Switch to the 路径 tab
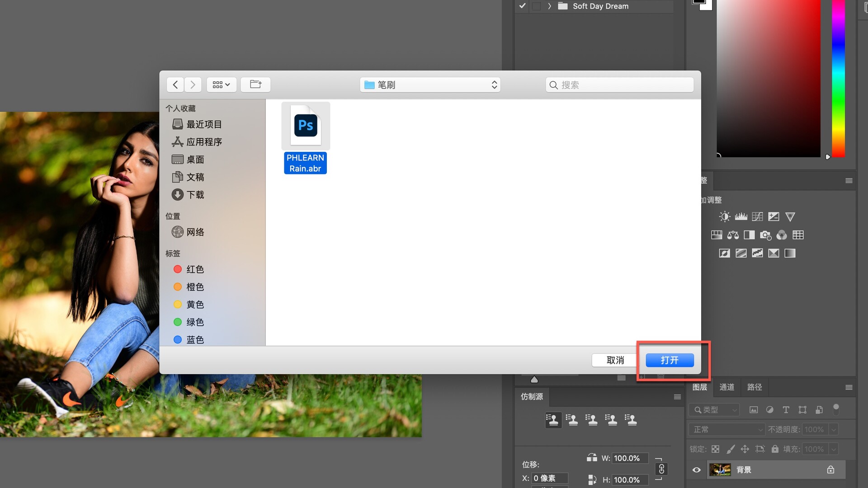The height and width of the screenshot is (488, 868). click(x=755, y=387)
